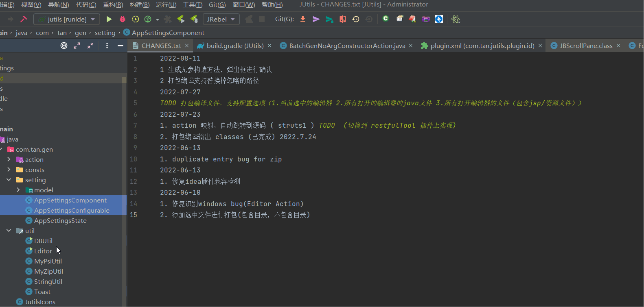Switch to BatchGenNoArgConstructorAction.java tab

coord(347,46)
